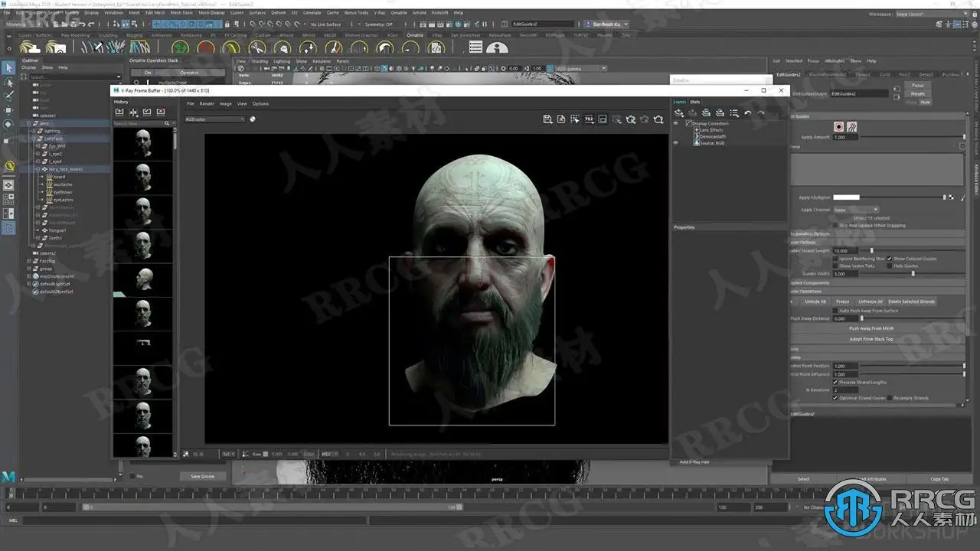This screenshot has width=980, height=551.
Task: Open the Render menu in V-Ray Frame Buffer
Action: click(207, 103)
